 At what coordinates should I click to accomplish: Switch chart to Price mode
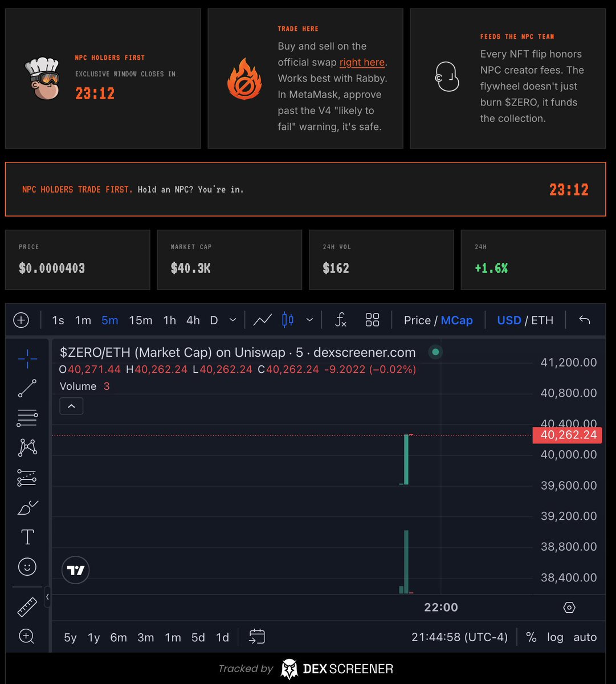point(417,320)
